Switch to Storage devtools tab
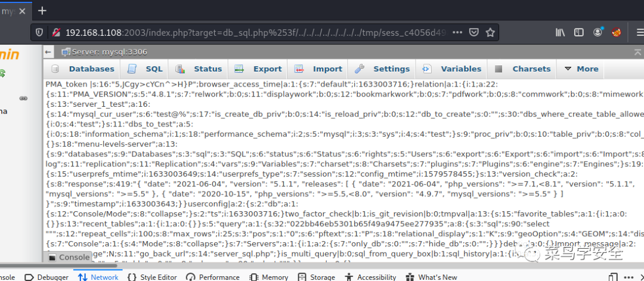Image resolution: width=644 pixels, height=281 pixels. tap(316, 277)
